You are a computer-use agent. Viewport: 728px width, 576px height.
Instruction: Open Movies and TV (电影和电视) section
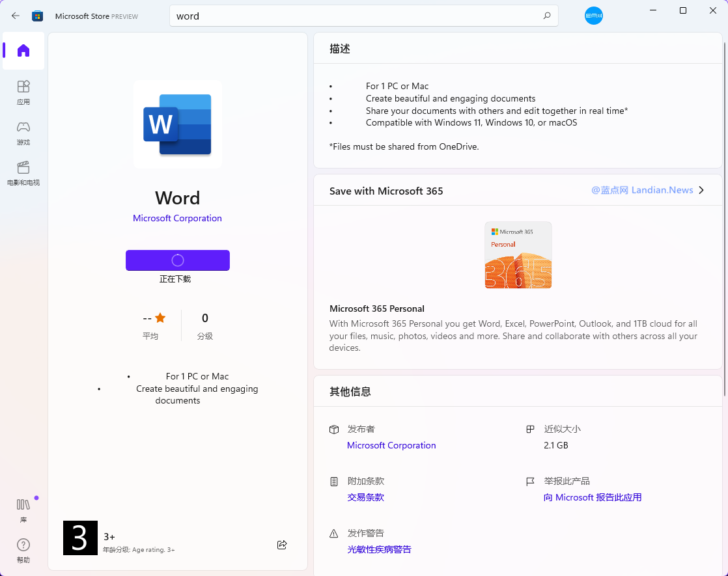23,172
